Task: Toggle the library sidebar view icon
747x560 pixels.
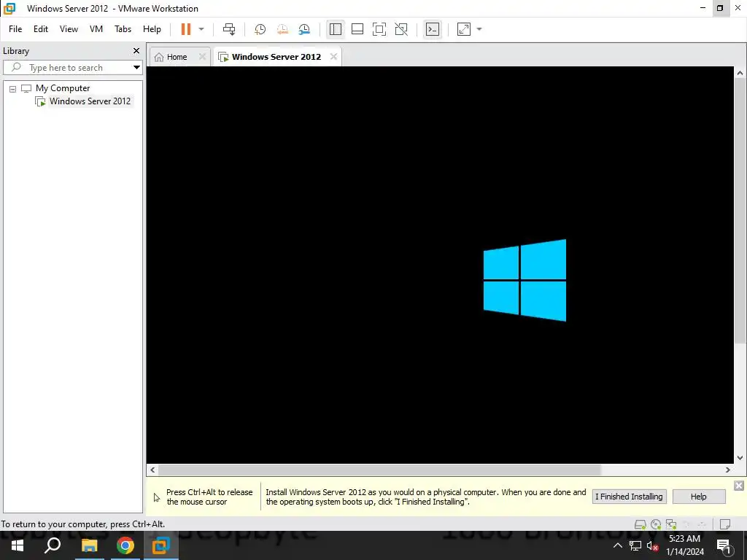Action: point(336,29)
